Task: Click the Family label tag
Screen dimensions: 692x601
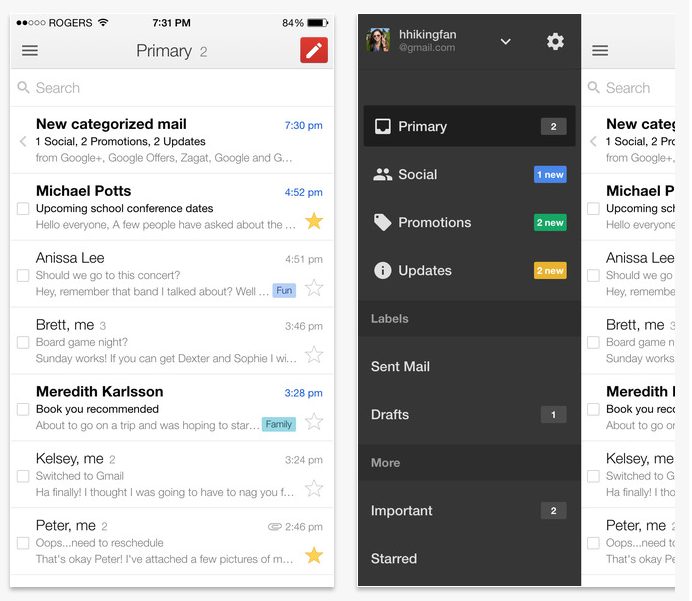Action: point(279,424)
